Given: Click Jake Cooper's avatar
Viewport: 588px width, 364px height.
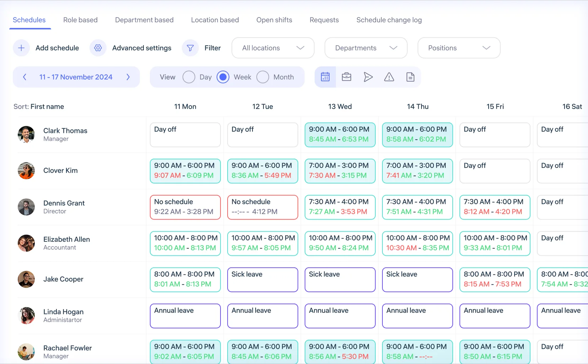Looking at the screenshot, I should click(26, 279).
